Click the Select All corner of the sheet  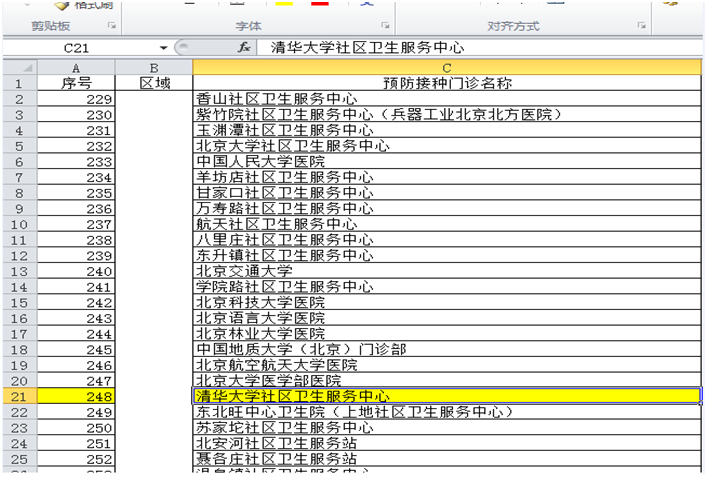click(x=20, y=68)
